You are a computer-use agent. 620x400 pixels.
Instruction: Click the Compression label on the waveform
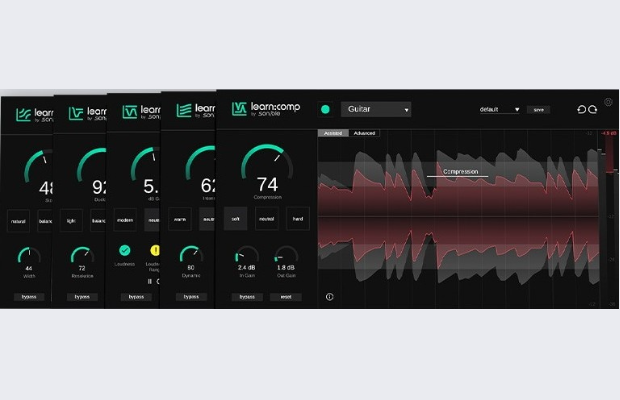460,172
